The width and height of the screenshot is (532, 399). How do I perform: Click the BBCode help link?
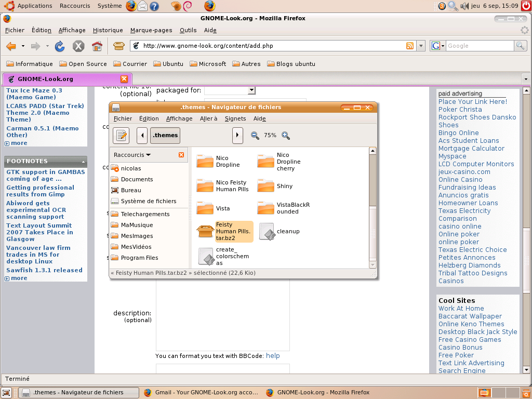[x=273, y=355]
